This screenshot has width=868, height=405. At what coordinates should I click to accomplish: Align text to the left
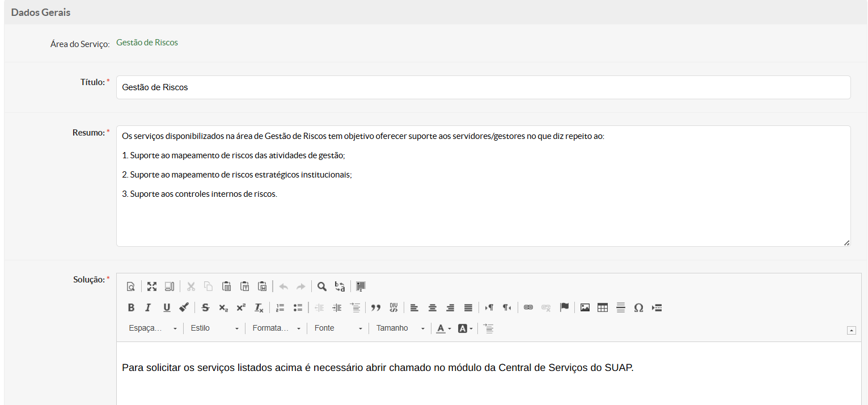point(414,307)
